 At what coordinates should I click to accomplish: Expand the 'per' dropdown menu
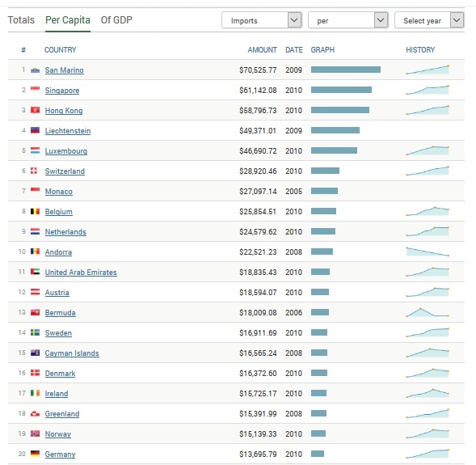[x=348, y=20]
